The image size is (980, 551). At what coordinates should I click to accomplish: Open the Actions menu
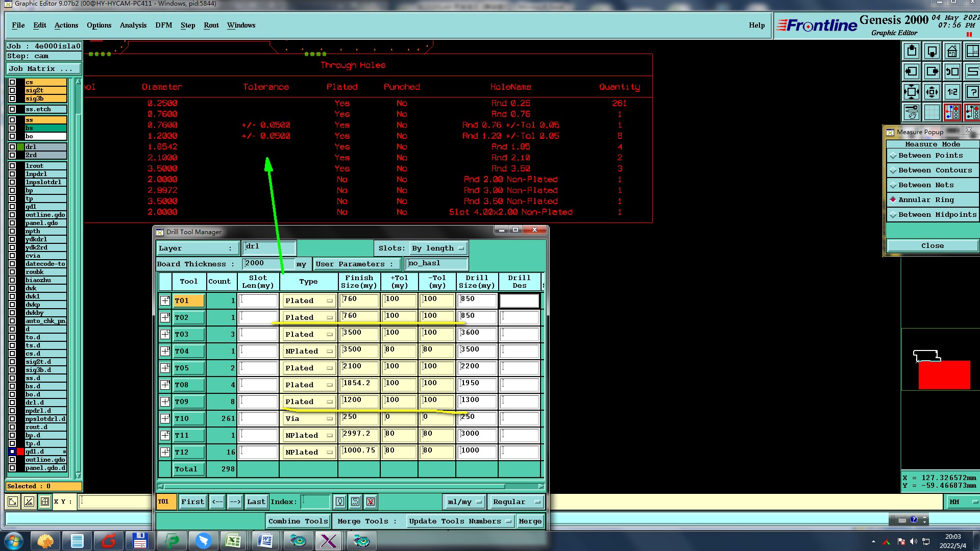(66, 25)
